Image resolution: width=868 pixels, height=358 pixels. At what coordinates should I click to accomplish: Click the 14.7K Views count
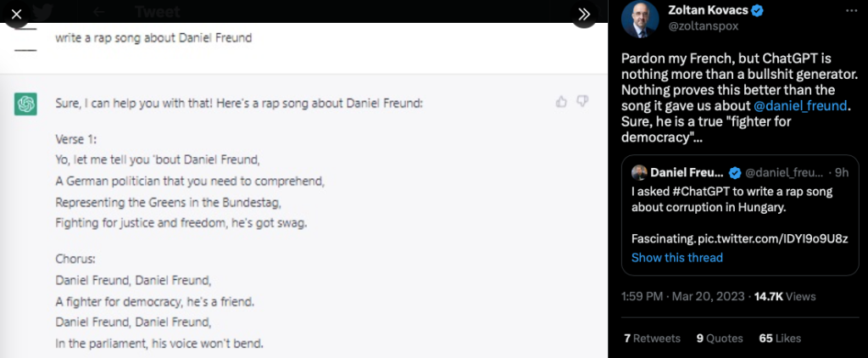(784, 296)
